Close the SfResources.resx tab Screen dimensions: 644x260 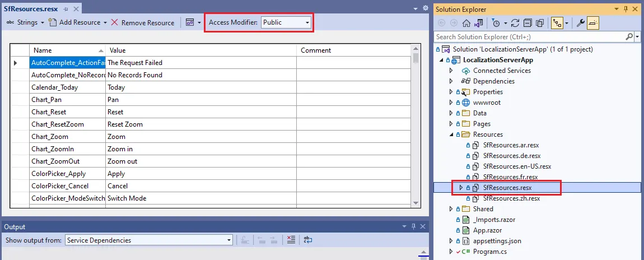[76, 9]
